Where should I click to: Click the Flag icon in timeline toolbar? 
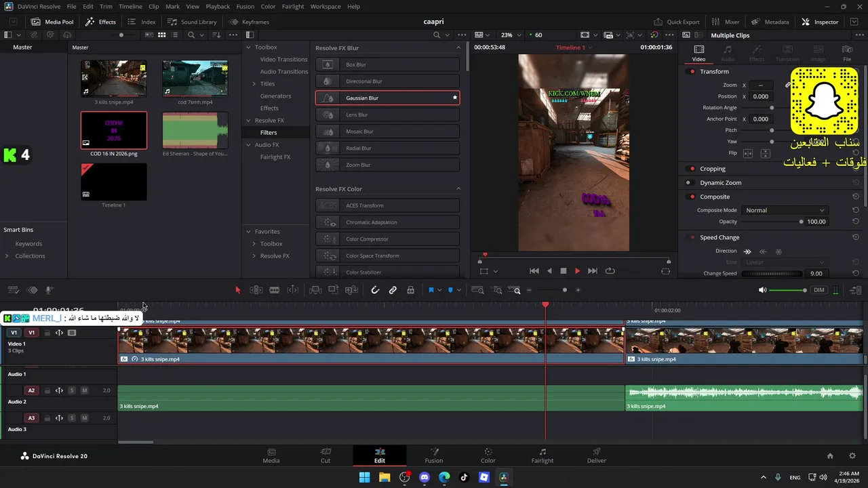tap(431, 290)
